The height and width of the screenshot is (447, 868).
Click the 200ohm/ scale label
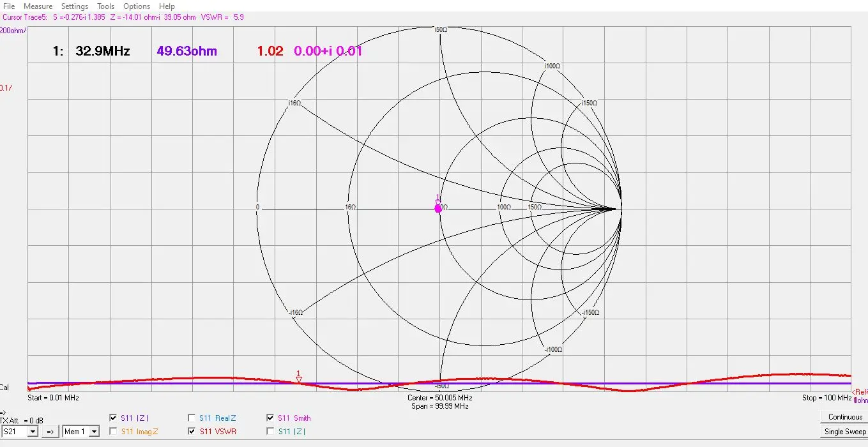[13, 30]
